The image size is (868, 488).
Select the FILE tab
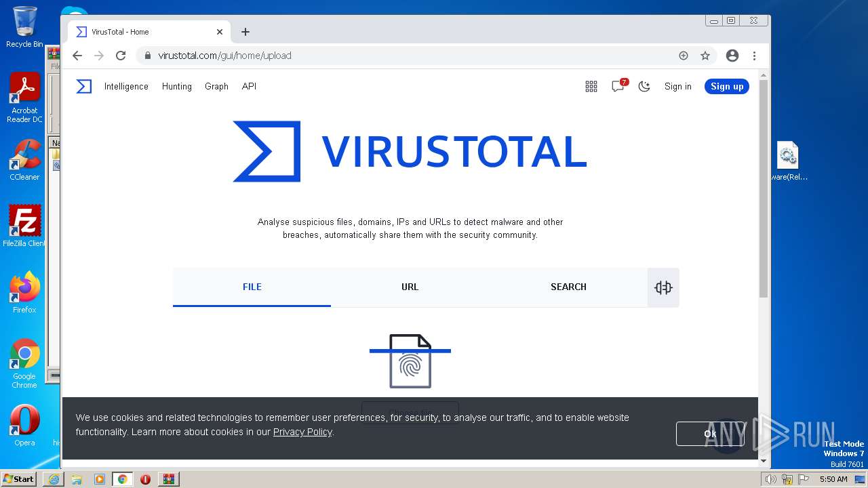coord(252,287)
